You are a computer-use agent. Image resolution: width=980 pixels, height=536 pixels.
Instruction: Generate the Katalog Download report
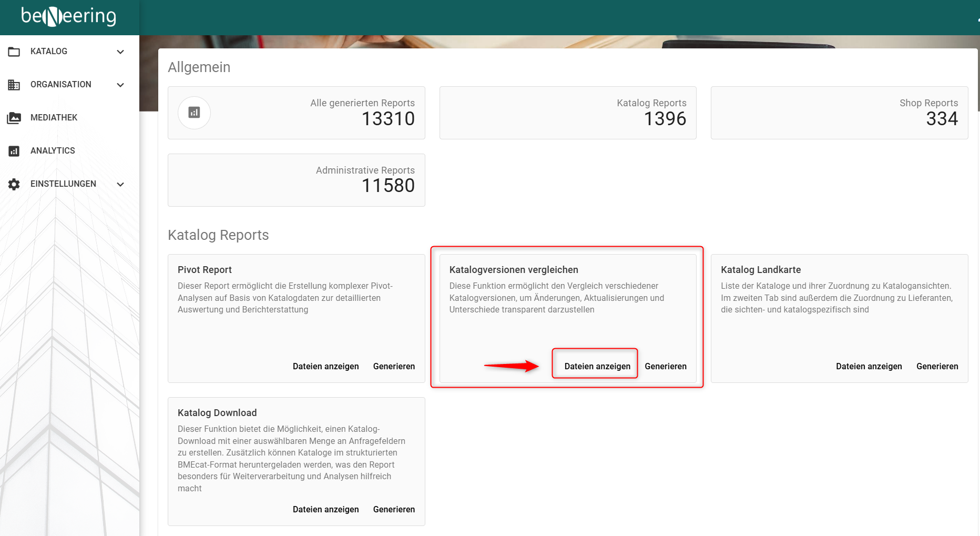(394, 509)
